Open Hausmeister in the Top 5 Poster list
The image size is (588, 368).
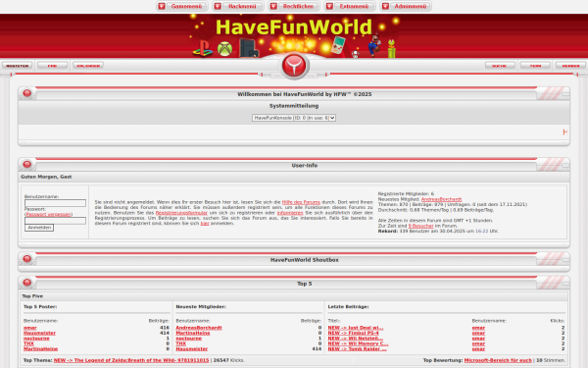point(39,333)
